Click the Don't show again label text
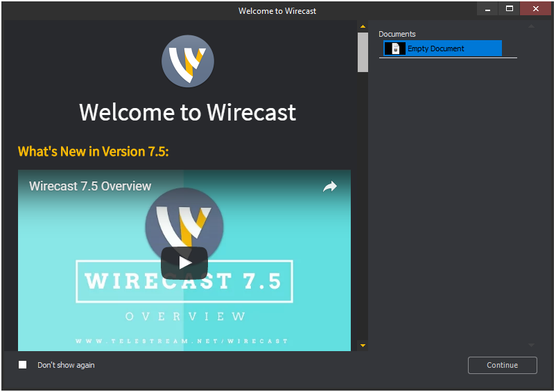The height and width of the screenshot is (392, 556). 66,365
